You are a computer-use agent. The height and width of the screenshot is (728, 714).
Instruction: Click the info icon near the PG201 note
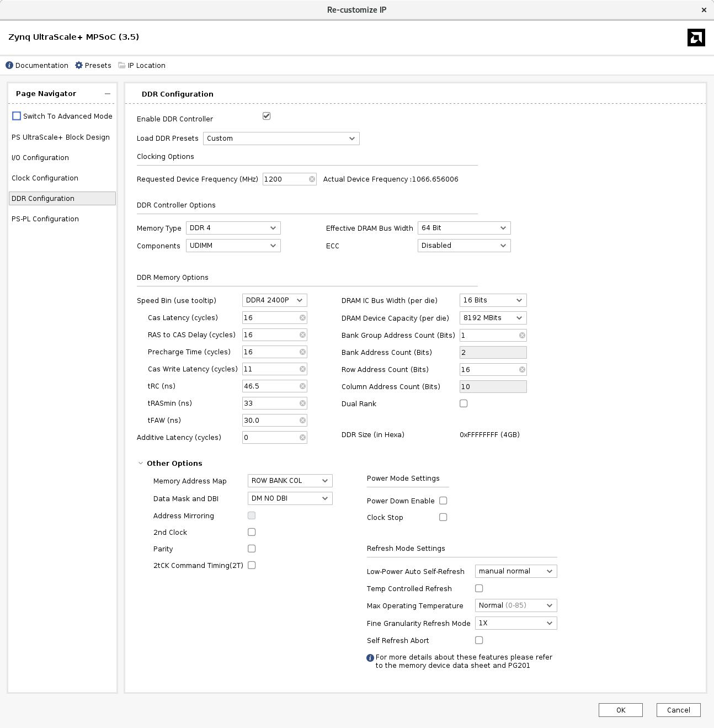point(370,657)
